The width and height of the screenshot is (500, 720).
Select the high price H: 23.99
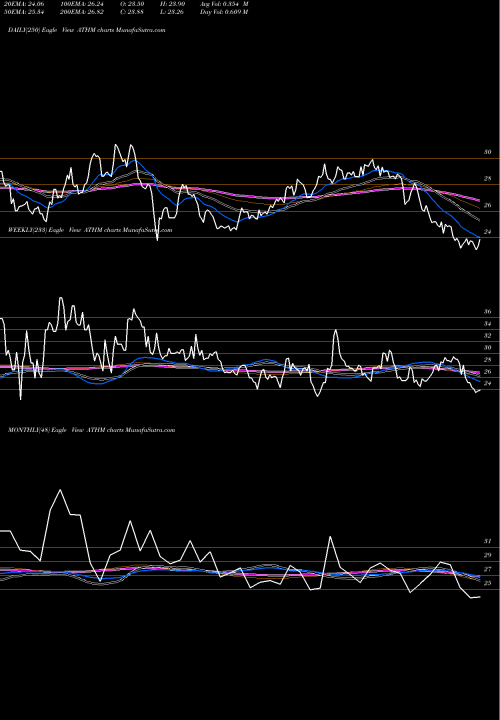172,4
